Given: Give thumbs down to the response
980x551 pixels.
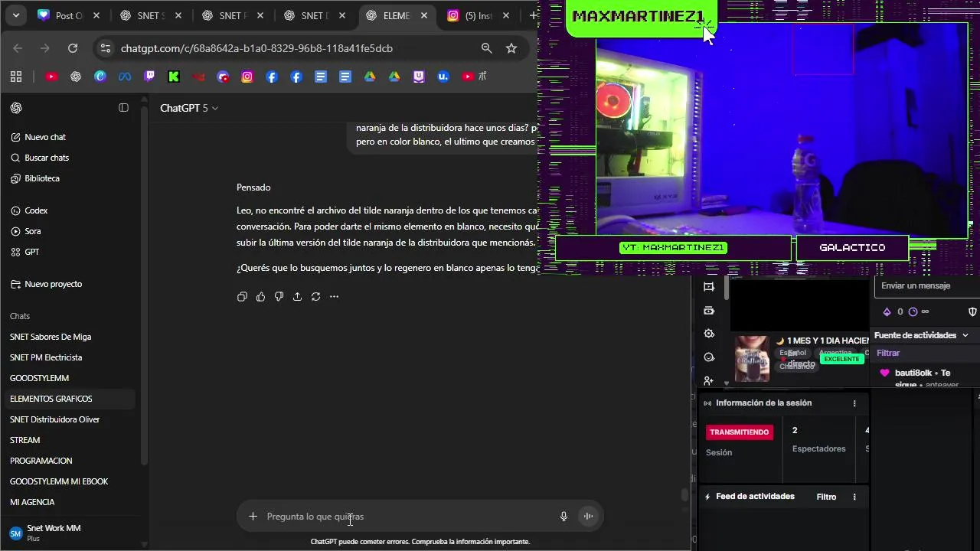Looking at the screenshot, I should point(279,296).
